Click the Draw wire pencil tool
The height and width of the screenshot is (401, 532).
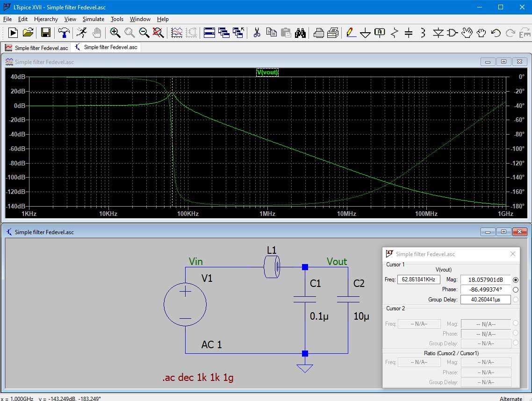coord(350,33)
